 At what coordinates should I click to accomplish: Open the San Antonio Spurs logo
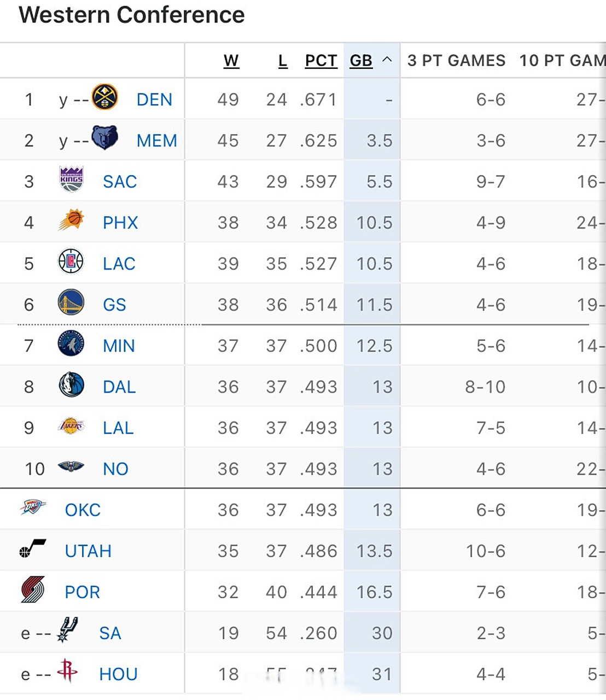(68, 630)
